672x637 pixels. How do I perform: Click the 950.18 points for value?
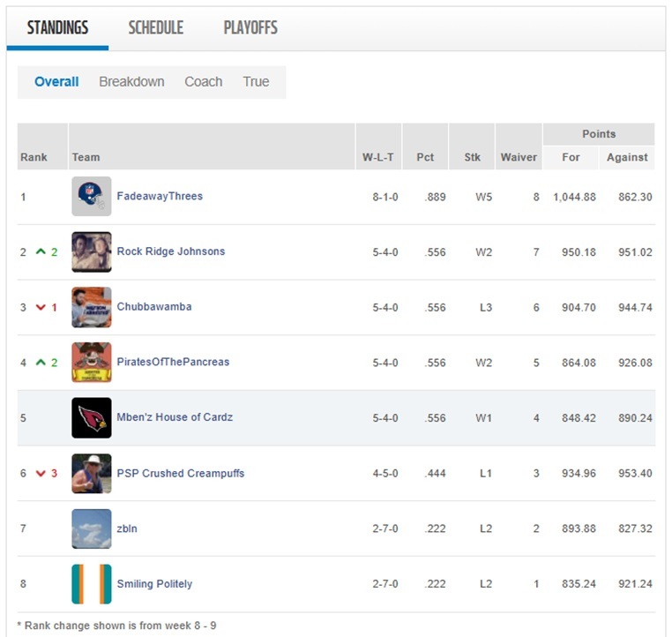pos(579,252)
